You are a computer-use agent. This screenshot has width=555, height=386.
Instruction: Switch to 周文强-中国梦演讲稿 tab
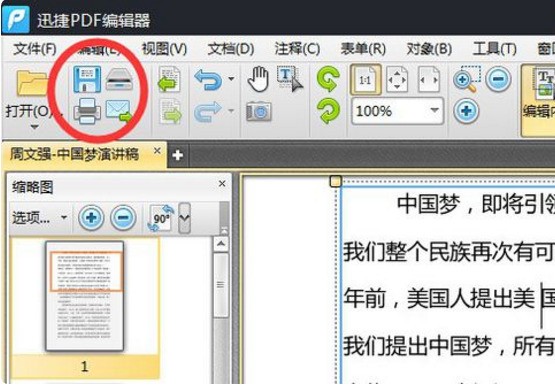point(74,155)
